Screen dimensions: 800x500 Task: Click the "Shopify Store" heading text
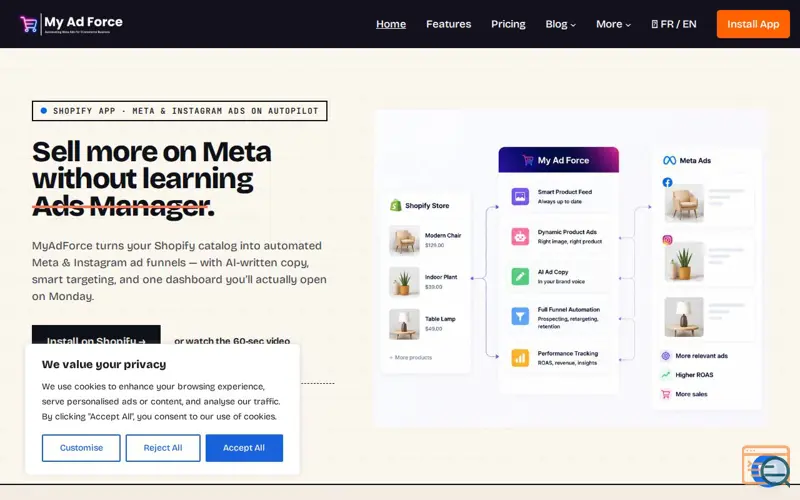click(x=427, y=206)
